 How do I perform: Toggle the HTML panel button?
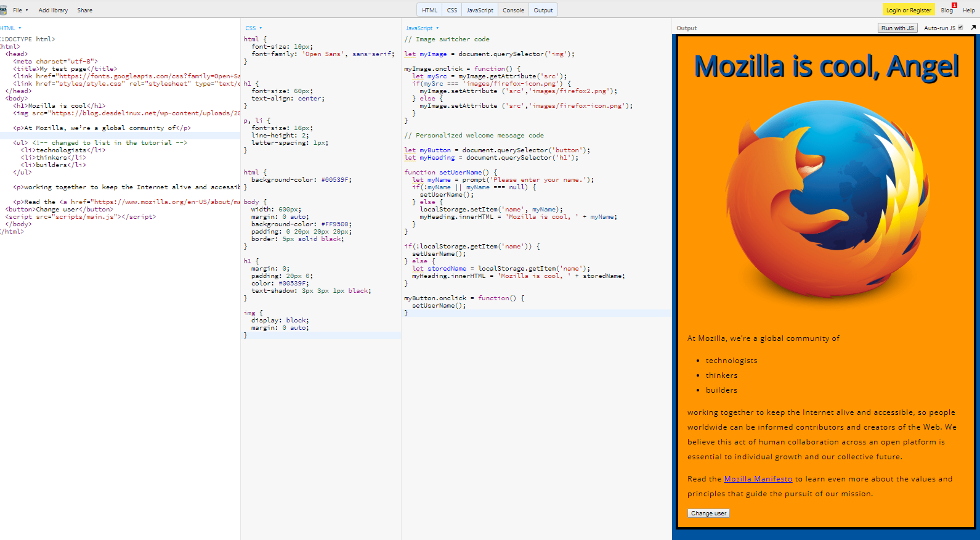tap(429, 10)
